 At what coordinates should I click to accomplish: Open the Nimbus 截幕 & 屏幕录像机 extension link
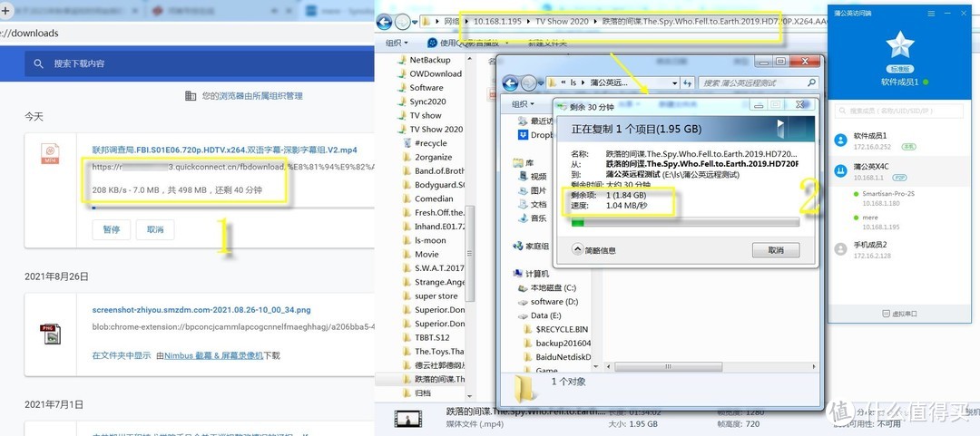tap(213, 355)
